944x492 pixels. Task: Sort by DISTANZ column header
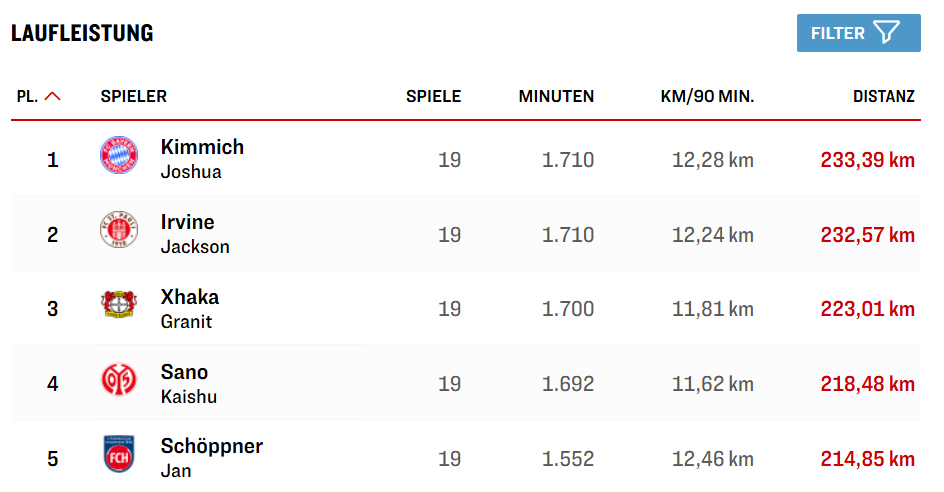(x=883, y=97)
